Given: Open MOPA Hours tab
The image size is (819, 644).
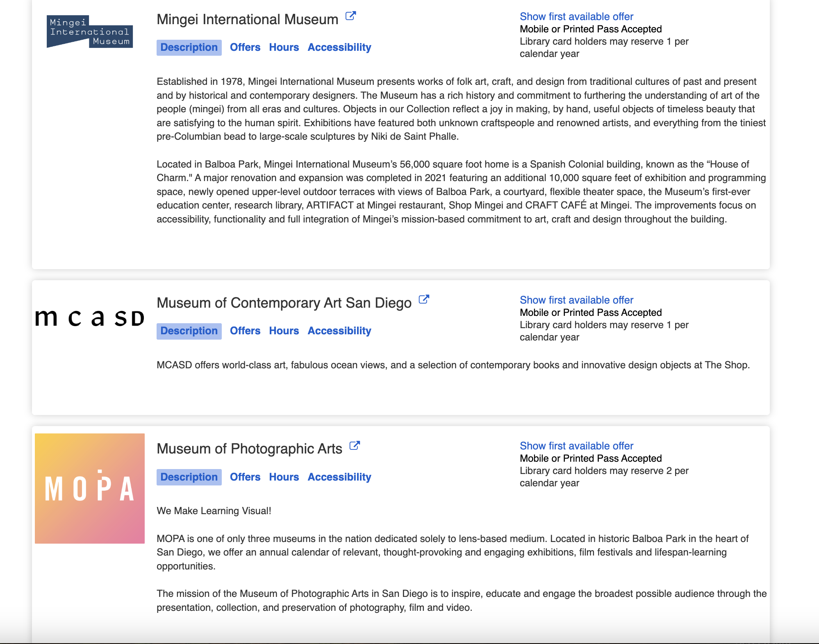Looking at the screenshot, I should click(x=284, y=477).
